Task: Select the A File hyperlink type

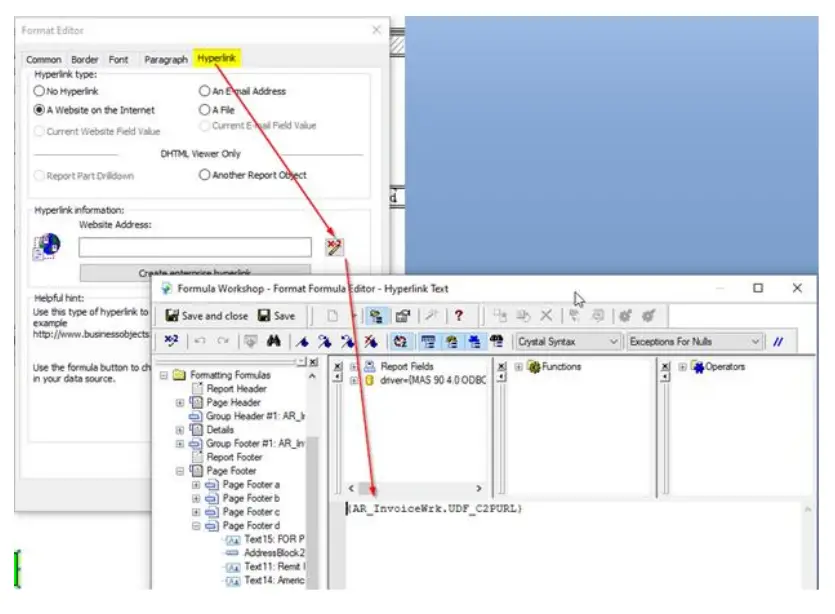Action: click(x=203, y=110)
